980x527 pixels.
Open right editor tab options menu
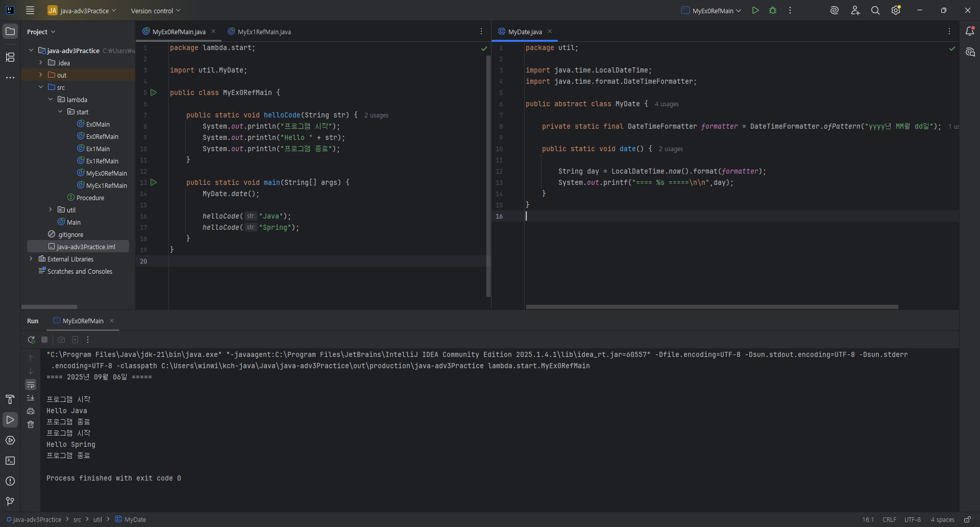pos(949,32)
